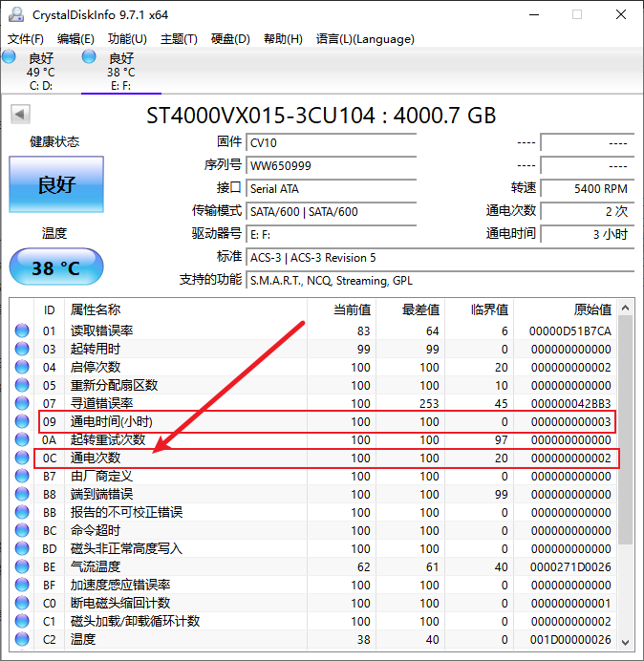Click status orb for attribute BE 气流温度
This screenshot has width=644, height=661.
(x=22, y=566)
